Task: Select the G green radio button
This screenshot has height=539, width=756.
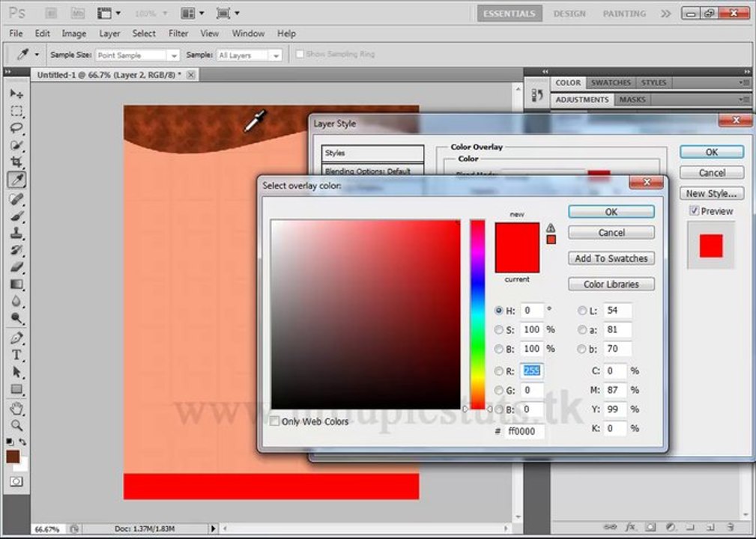Action: tap(498, 390)
